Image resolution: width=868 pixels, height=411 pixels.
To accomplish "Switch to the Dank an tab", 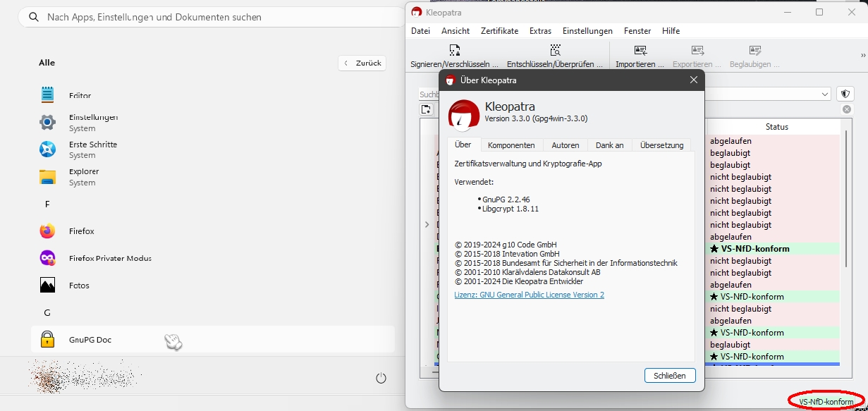I will pos(610,145).
